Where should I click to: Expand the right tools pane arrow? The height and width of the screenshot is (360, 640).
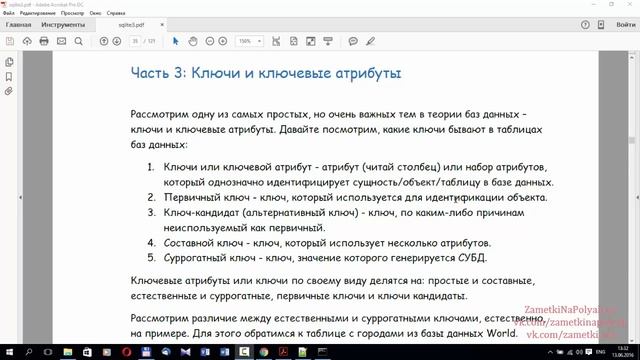[637, 197]
